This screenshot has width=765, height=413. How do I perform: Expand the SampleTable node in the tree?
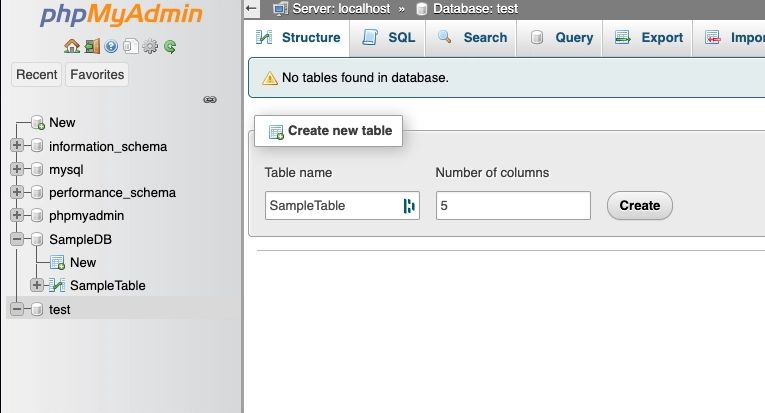(37, 285)
